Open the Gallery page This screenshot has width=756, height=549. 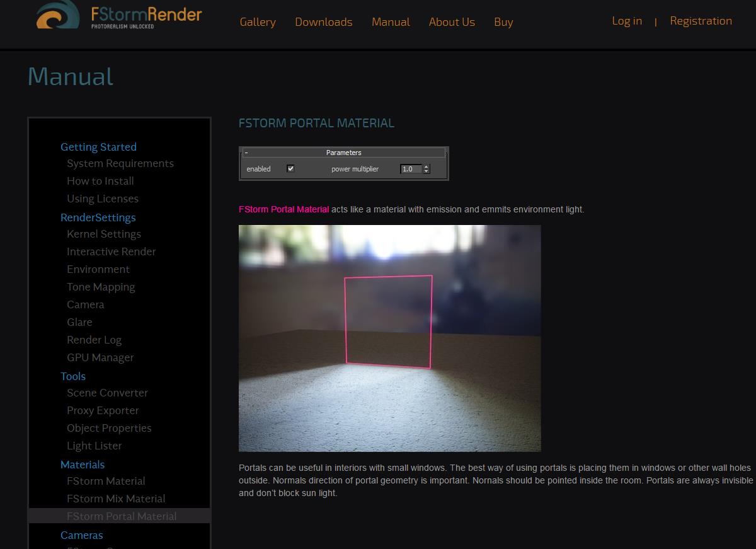(x=258, y=22)
